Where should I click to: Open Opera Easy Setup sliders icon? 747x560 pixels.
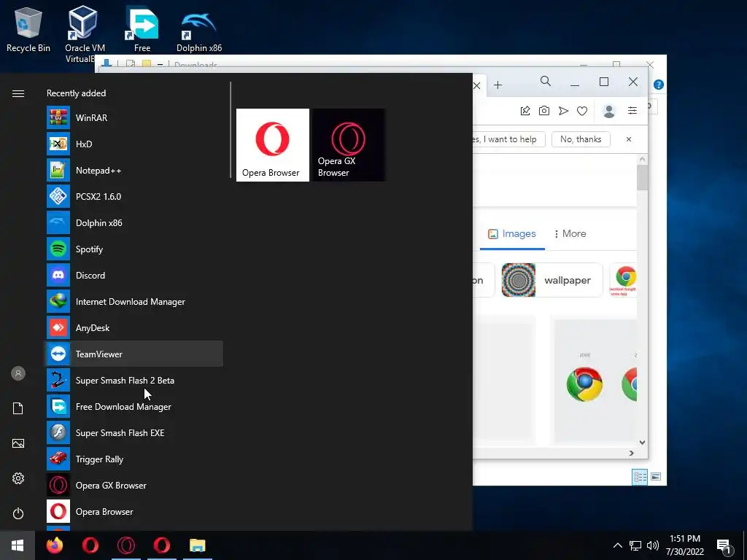(x=632, y=111)
